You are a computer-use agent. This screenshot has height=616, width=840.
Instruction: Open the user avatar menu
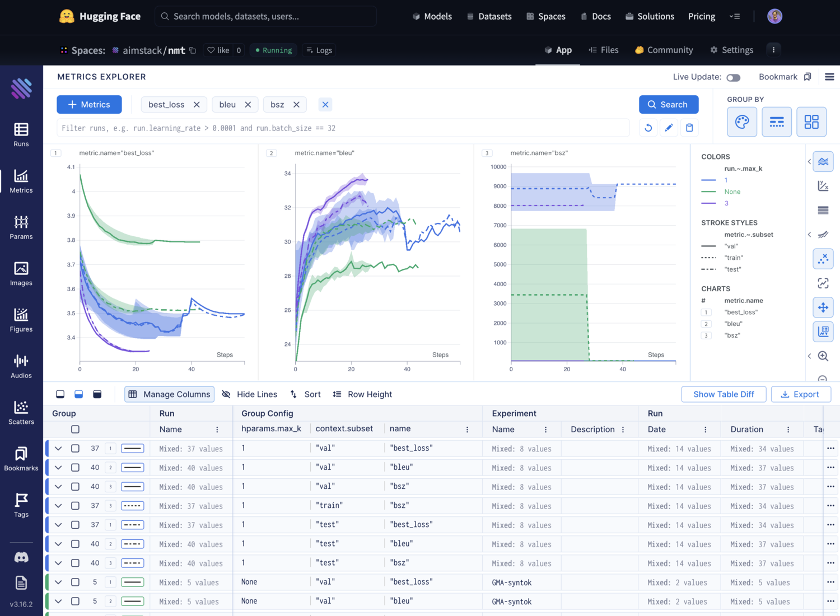[x=774, y=16]
